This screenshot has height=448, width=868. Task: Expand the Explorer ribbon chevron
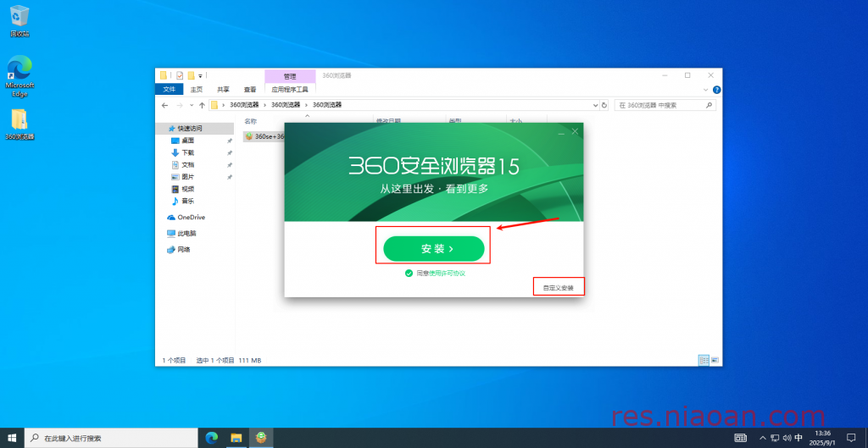tap(706, 90)
